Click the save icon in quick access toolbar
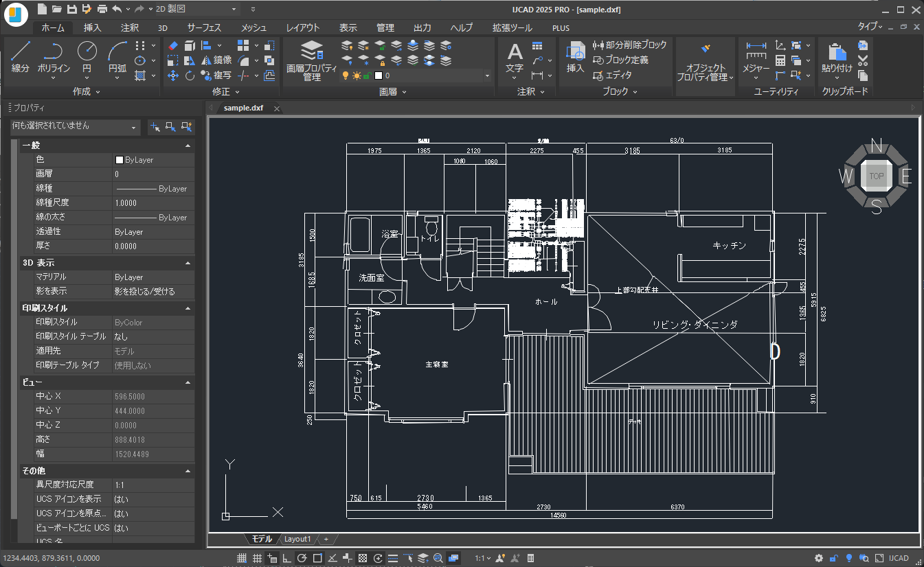924x567 pixels. (71, 9)
